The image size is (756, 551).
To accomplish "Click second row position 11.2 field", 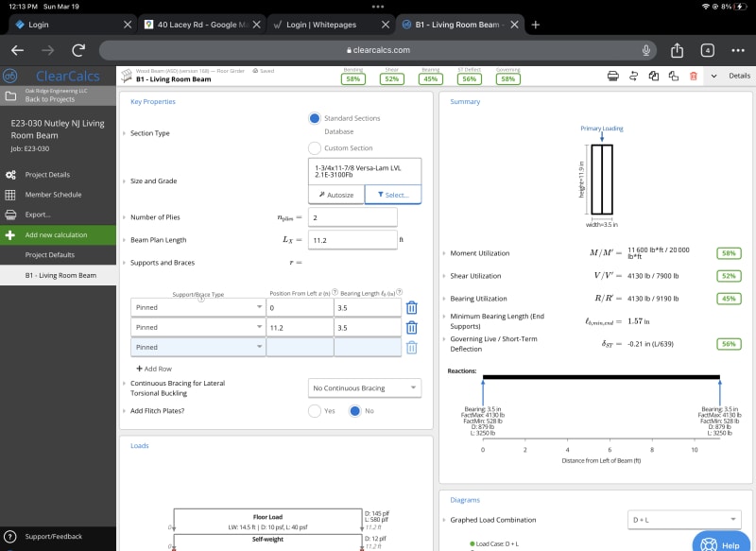I will (300, 327).
